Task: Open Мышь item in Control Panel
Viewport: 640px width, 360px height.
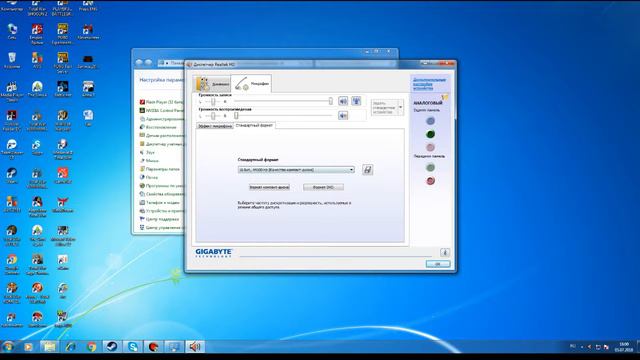Action: 149,160
